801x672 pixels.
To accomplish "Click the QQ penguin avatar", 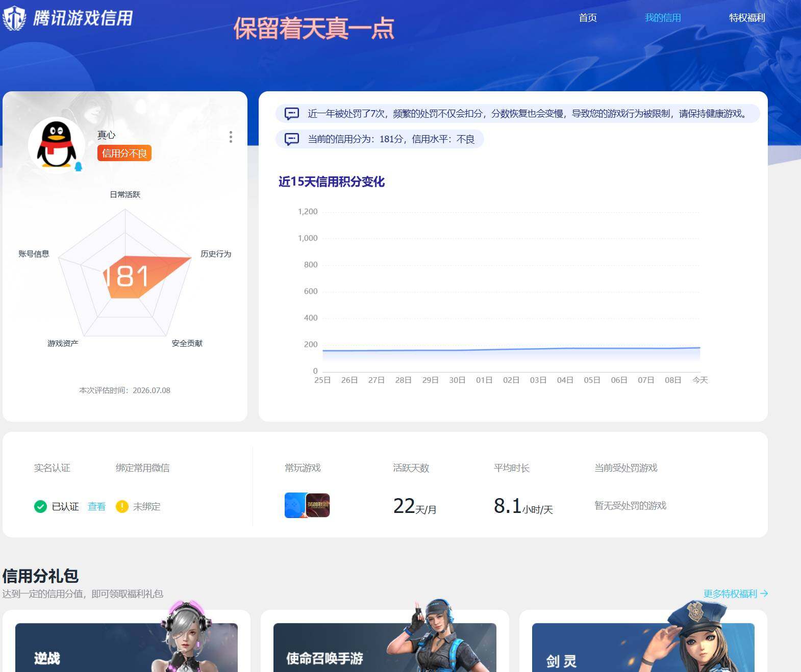I will 57,145.
